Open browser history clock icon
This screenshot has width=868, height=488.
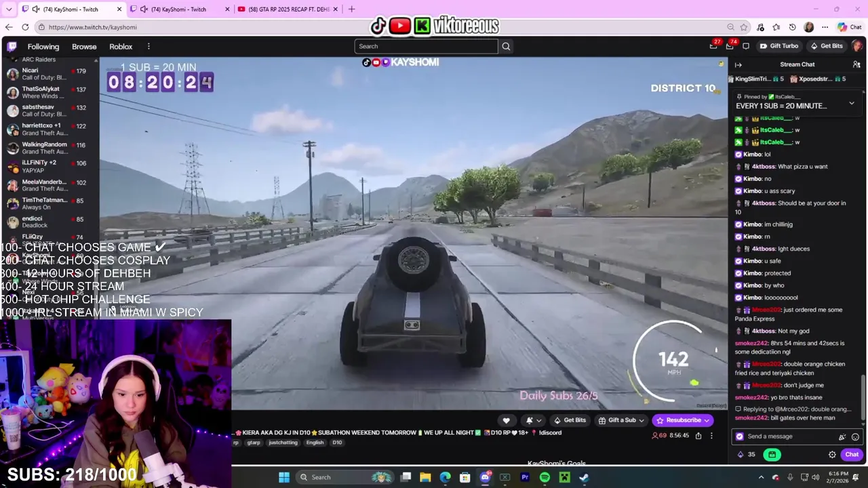792,27
